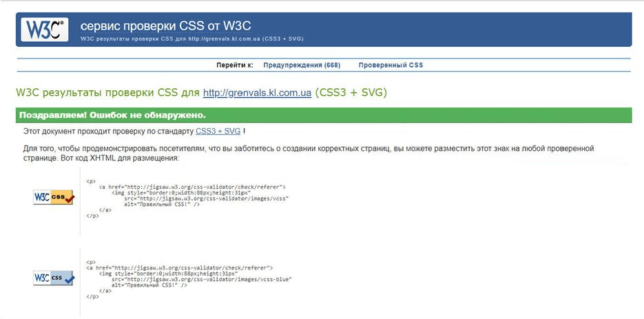
Task: Click the Поздравляем! Ошибок не обнаружено banner
Action: pyautogui.click(x=324, y=115)
